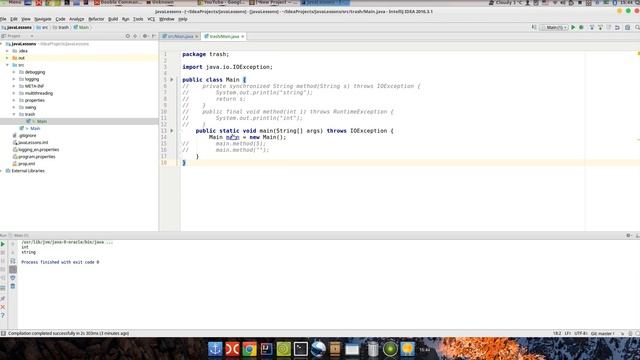Click the run gutter arrow beside main method
Image resolution: width=640 pixels, height=360 pixels.
pos(172,131)
